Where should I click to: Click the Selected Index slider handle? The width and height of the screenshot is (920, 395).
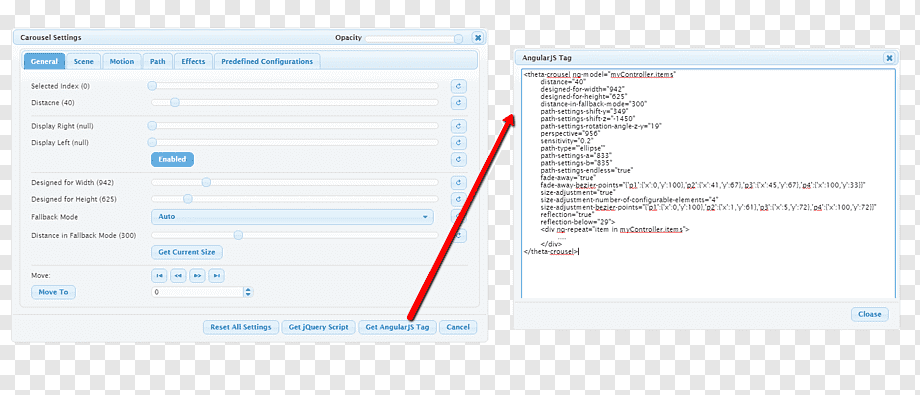(152, 86)
